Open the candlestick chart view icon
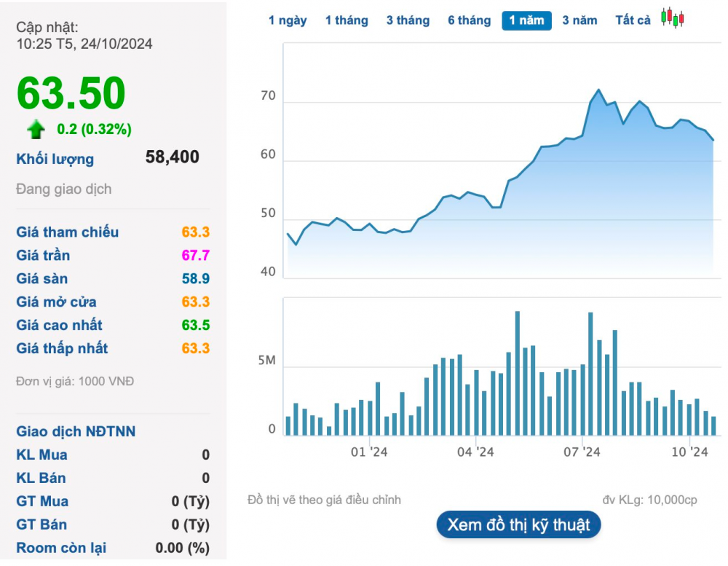The image size is (728, 566). point(673,17)
